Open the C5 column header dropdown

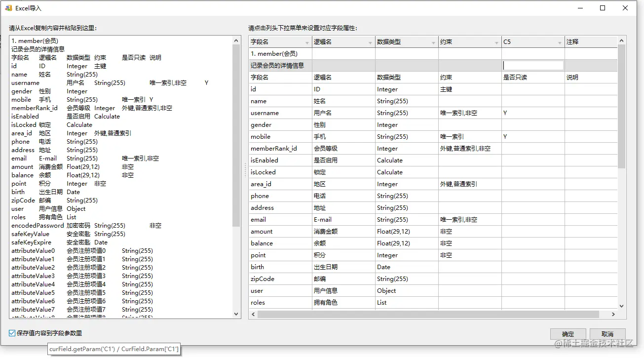[x=560, y=42]
